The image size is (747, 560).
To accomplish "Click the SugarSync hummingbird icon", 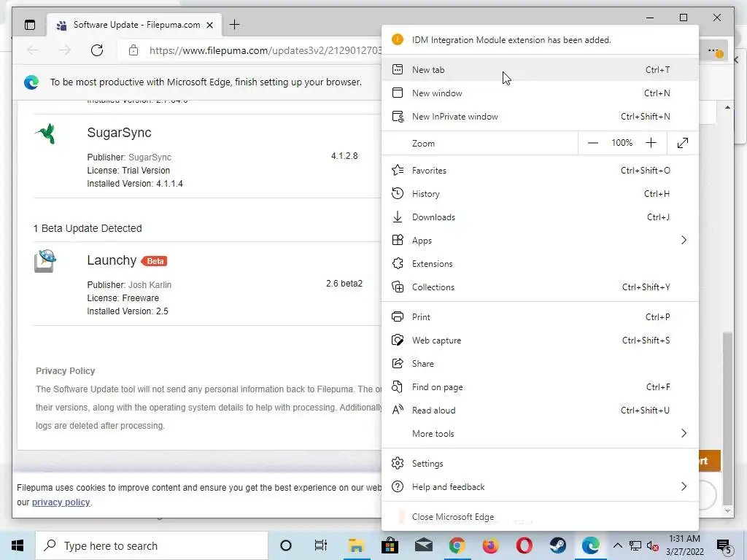I will point(46,133).
